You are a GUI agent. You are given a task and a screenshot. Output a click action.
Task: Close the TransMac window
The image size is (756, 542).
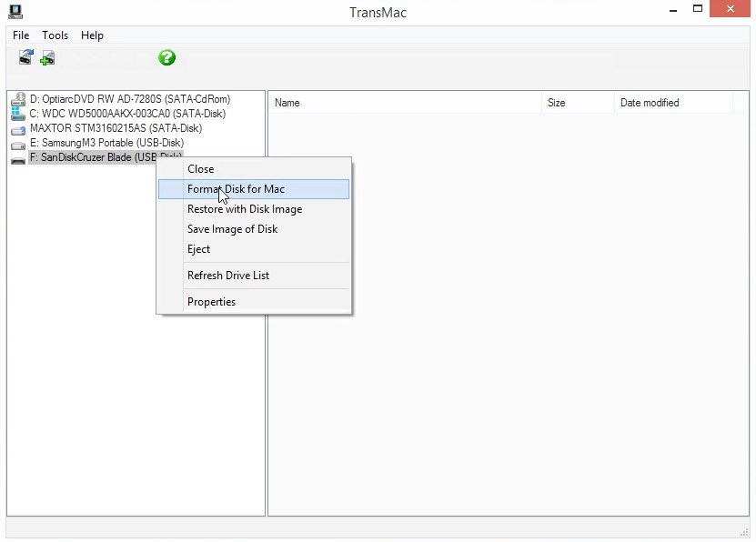730,9
